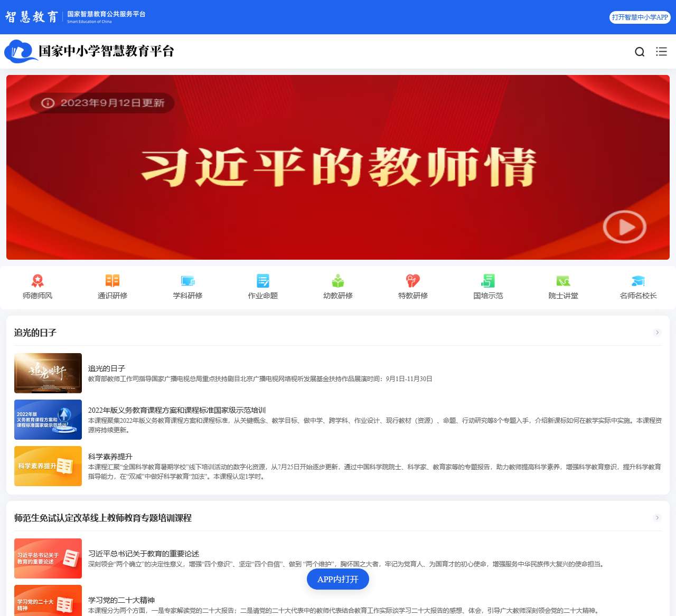The width and height of the screenshot is (676, 616).
Task: Select the 师德师风 category label
Action: point(37,296)
